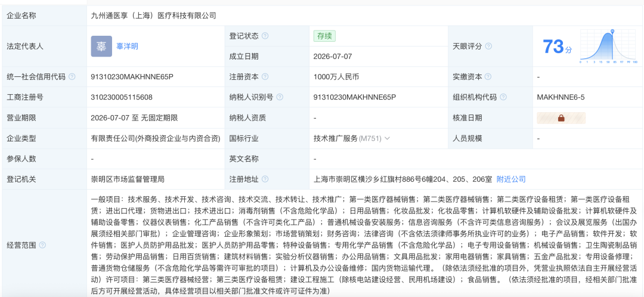Select the organization code MAKHNNE6-5
The image size is (644, 297).
561,97
